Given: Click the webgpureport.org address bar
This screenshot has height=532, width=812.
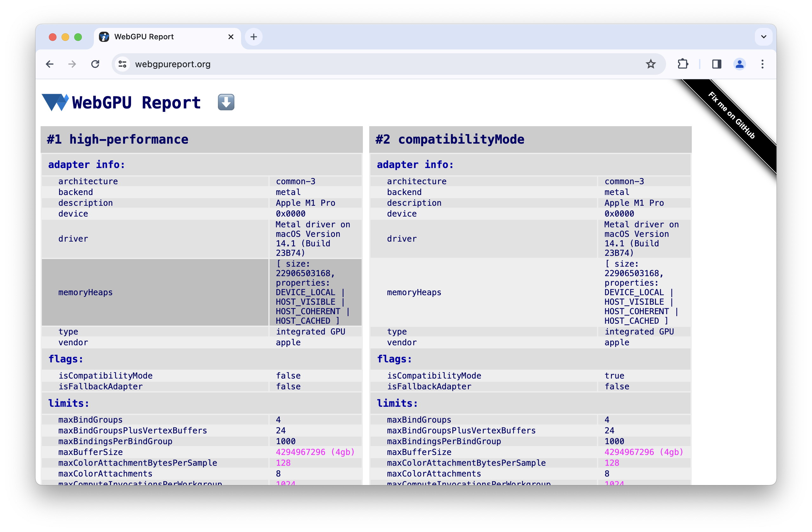Looking at the screenshot, I should click(x=173, y=64).
